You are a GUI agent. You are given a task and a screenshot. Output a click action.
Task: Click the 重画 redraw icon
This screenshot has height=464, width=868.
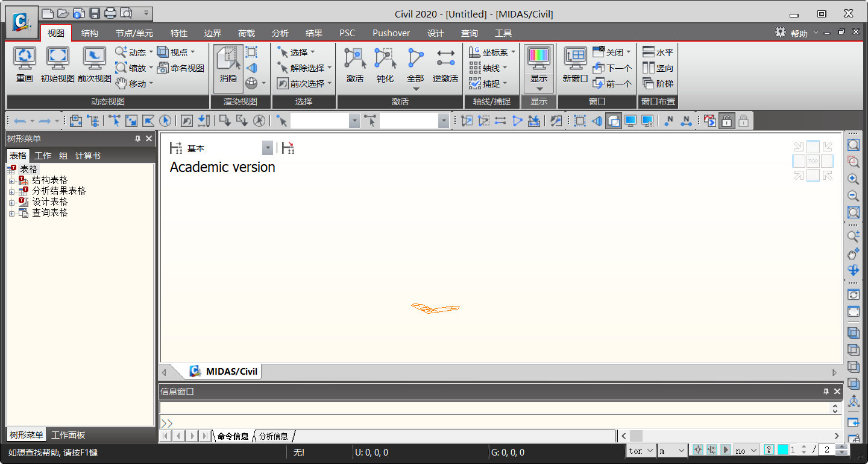tap(25, 65)
